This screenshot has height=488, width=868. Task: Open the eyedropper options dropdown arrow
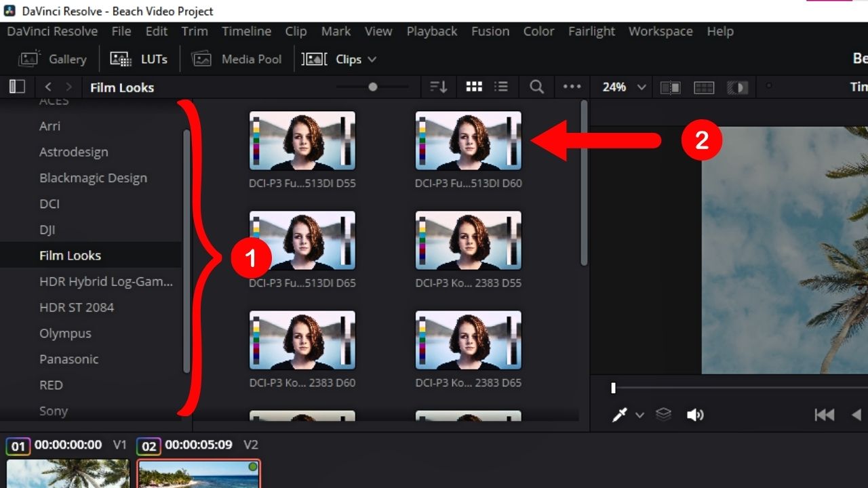(x=639, y=415)
